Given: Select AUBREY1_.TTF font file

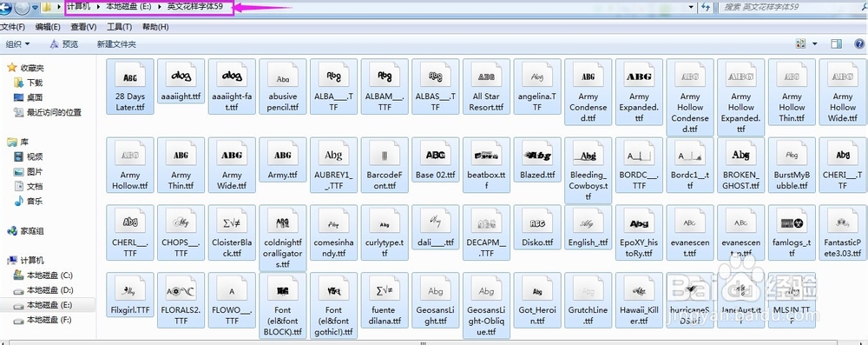Looking at the screenshot, I should 333,165.
